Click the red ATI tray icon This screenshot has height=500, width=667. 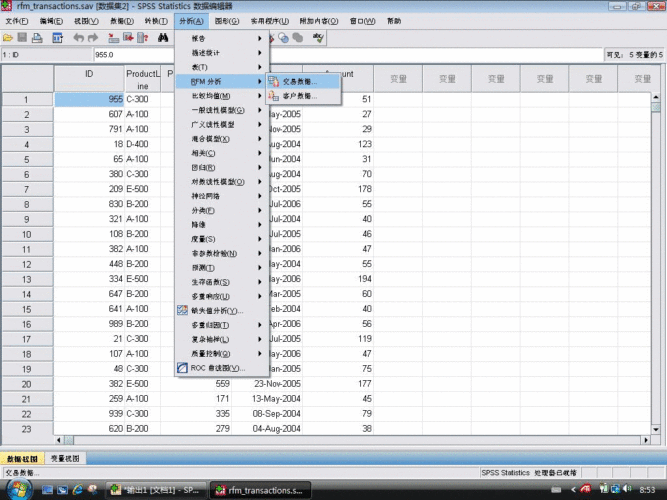tap(586, 489)
